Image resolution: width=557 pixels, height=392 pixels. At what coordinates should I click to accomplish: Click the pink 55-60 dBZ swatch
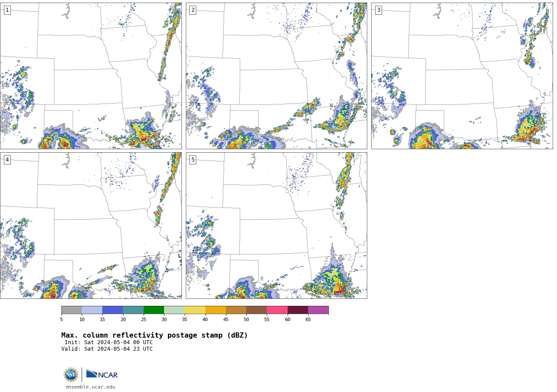277,310
